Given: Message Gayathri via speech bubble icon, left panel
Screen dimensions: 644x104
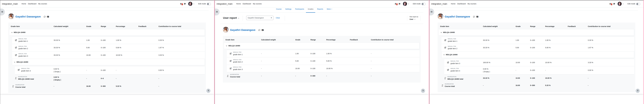Looking at the screenshot, I should point(45,17).
